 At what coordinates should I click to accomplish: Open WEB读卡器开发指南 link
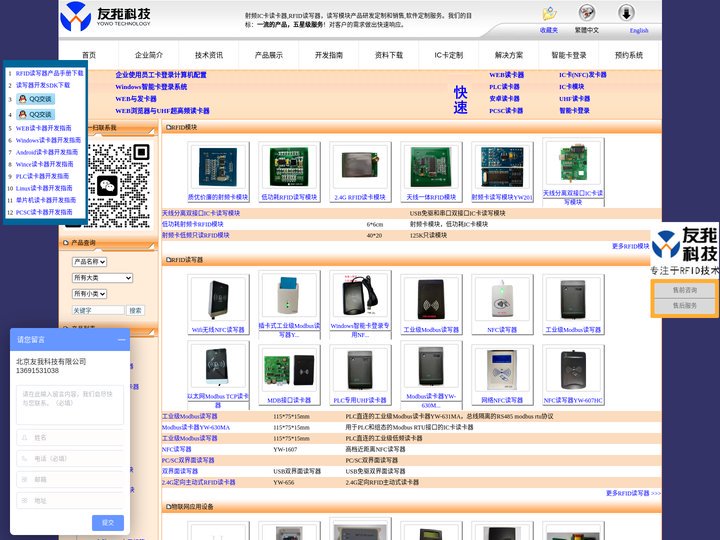click(x=44, y=128)
